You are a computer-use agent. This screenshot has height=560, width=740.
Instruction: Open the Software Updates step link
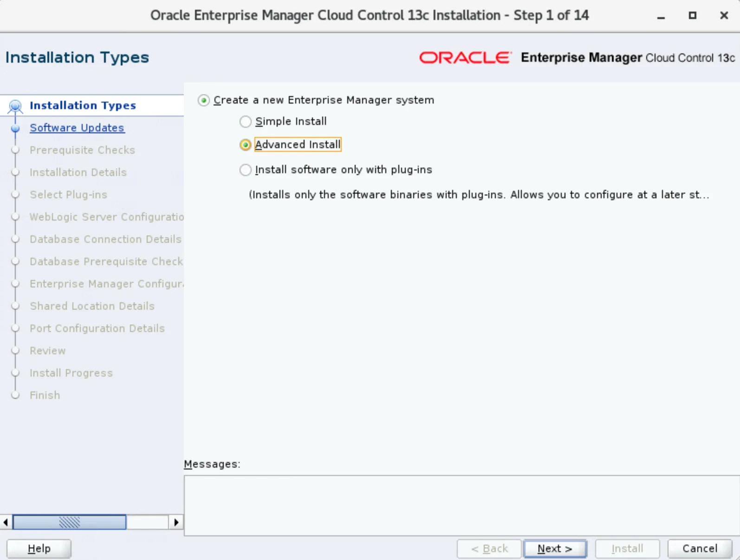[x=77, y=128]
